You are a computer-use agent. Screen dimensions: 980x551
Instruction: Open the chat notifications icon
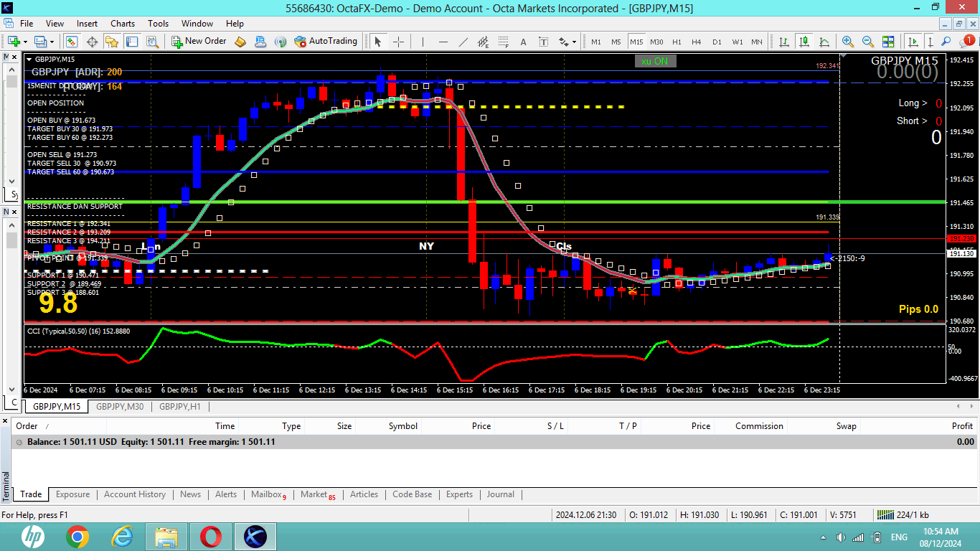coord(966,41)
